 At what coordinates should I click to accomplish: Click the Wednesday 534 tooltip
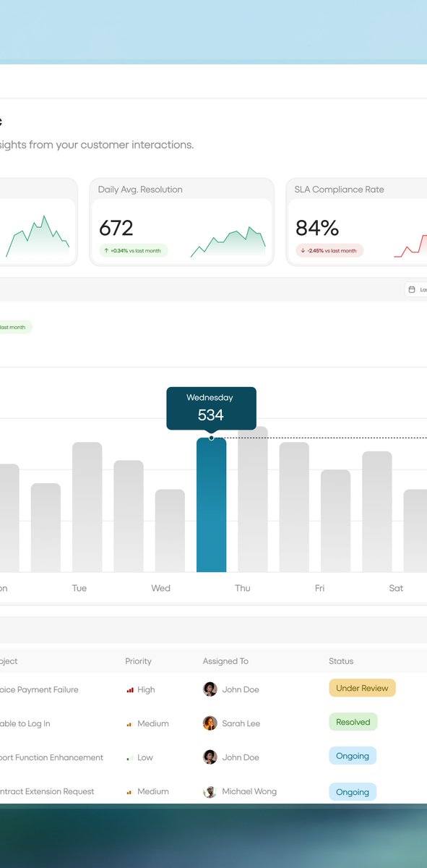tap(211, 408)
